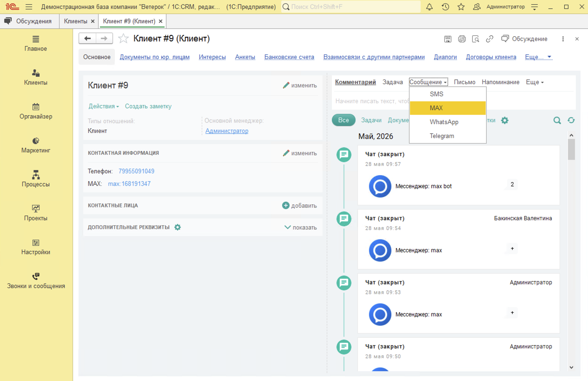Select the Все feed filter
This screenshot has width=588, height=381.
(x=344, y=120)
